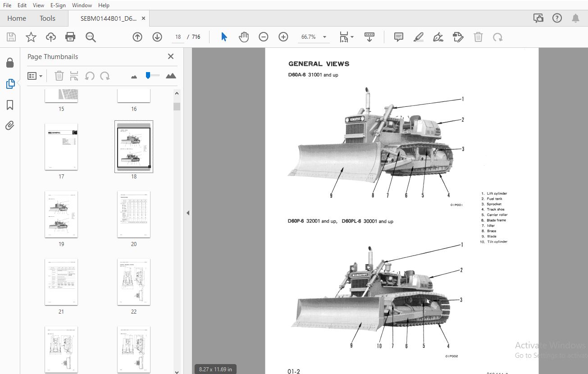
Task: Open the Help menu
Action: click(104, 5)
